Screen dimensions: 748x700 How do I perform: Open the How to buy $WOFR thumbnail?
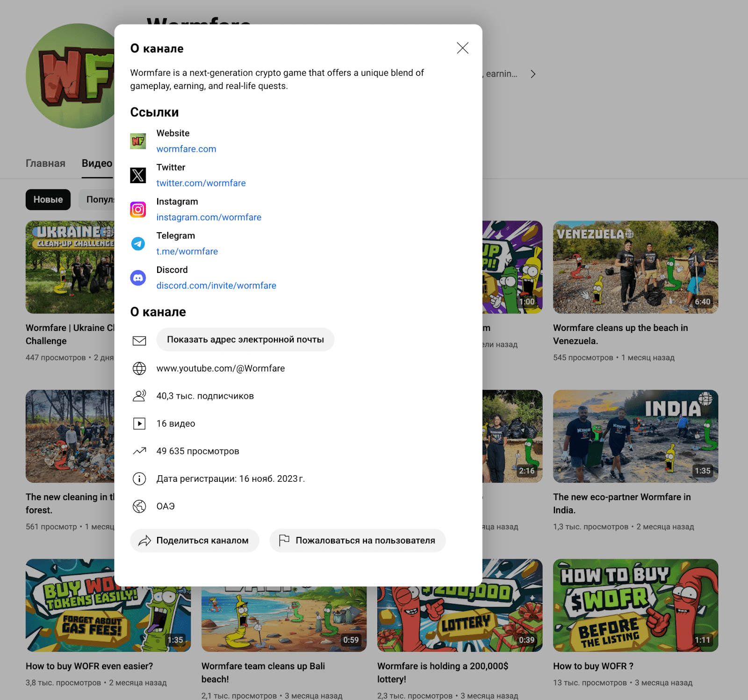click(636, 605)
